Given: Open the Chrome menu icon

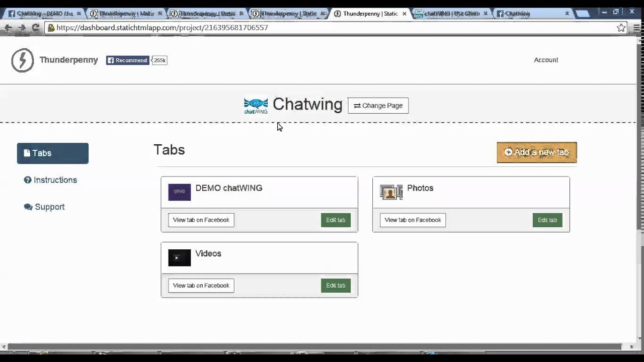Looking at the screenshot, I should (635, 28).
